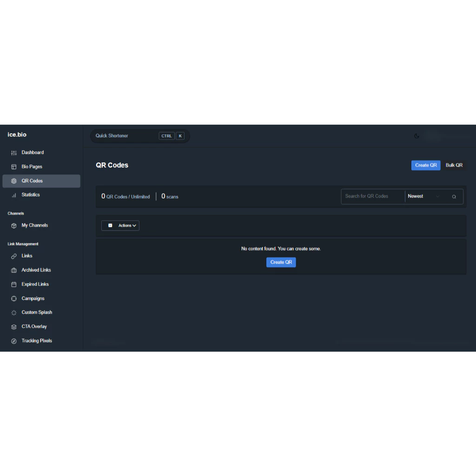Open the Newest sort dropdown
The image size is (476, 476).
click(x=423, y=196)
